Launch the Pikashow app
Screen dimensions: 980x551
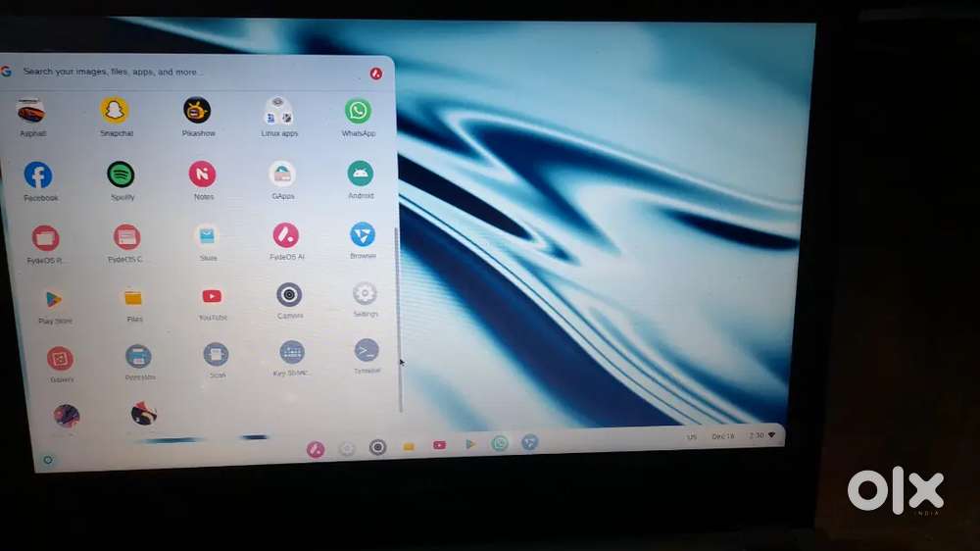tap(197, 110)
